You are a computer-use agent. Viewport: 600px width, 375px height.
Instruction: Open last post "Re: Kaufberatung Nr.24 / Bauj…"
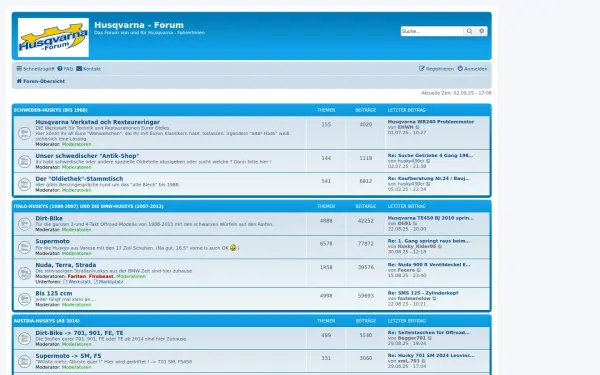click(x=429, y=178)
